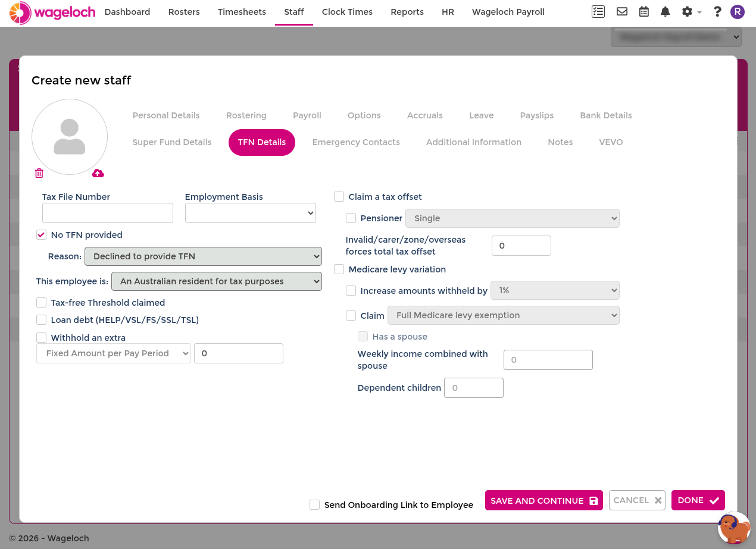Upload staff photo via cloud icon

pyautogui.click(x=98, y=173)
